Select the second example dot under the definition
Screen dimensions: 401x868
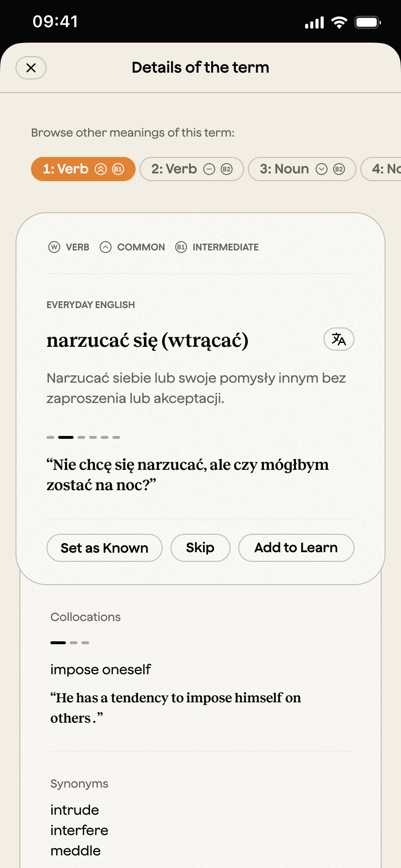click(65, 437)
